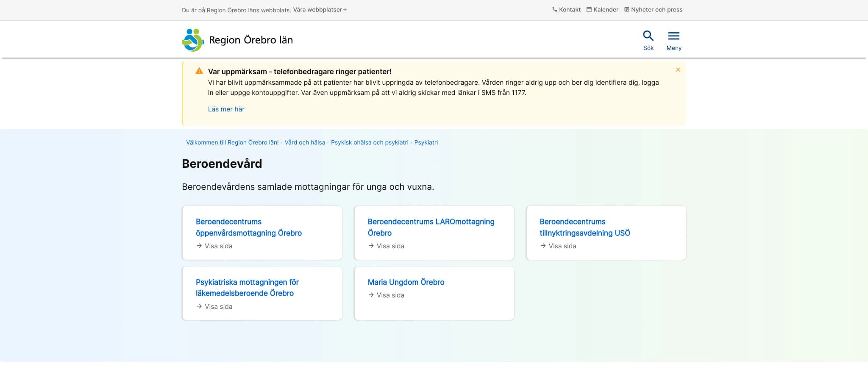Screen dimensions: 868x372
Task: Go to Välkommen till Region Örebro län breadcrumb
Action: (x=232, y=143)
